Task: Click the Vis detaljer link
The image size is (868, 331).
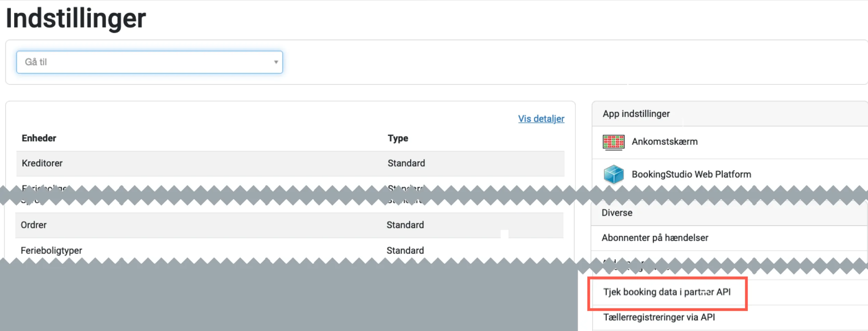Action: point(541,119)
